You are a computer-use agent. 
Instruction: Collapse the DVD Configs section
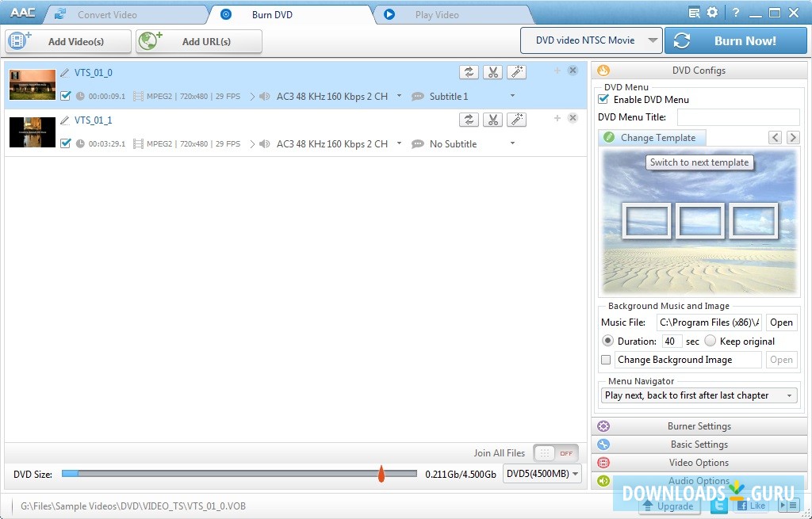(x=699, y=71)
